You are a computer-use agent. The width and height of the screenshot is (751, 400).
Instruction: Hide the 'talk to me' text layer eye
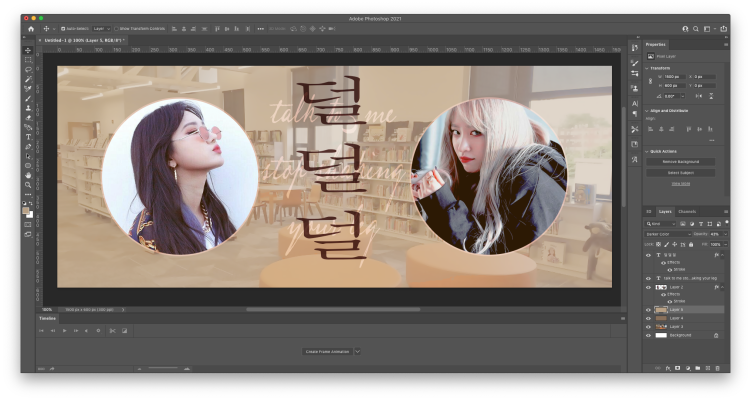coord(649,278)
